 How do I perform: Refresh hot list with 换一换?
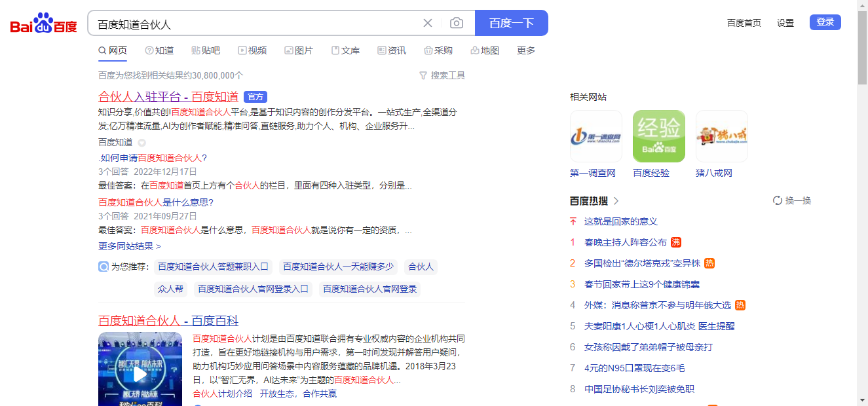pos(792,200)
